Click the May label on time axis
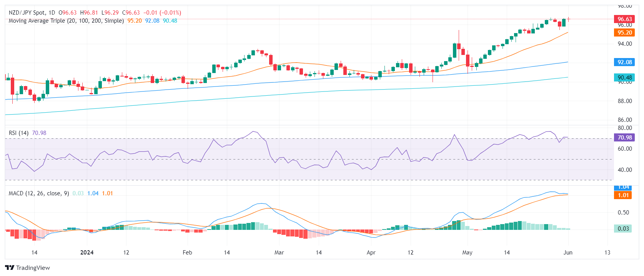 click(x=467, y=253)
